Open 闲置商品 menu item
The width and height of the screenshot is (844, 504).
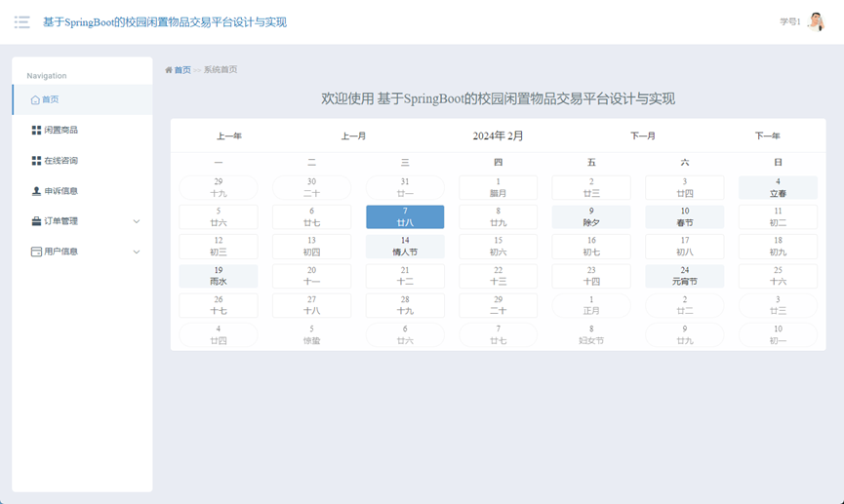82,131
